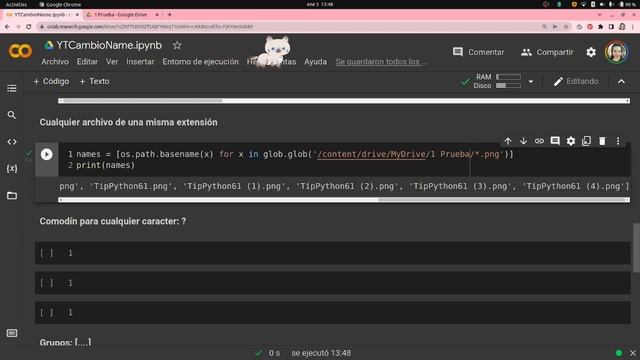Click the Disco usage bar

coord(508,85)
